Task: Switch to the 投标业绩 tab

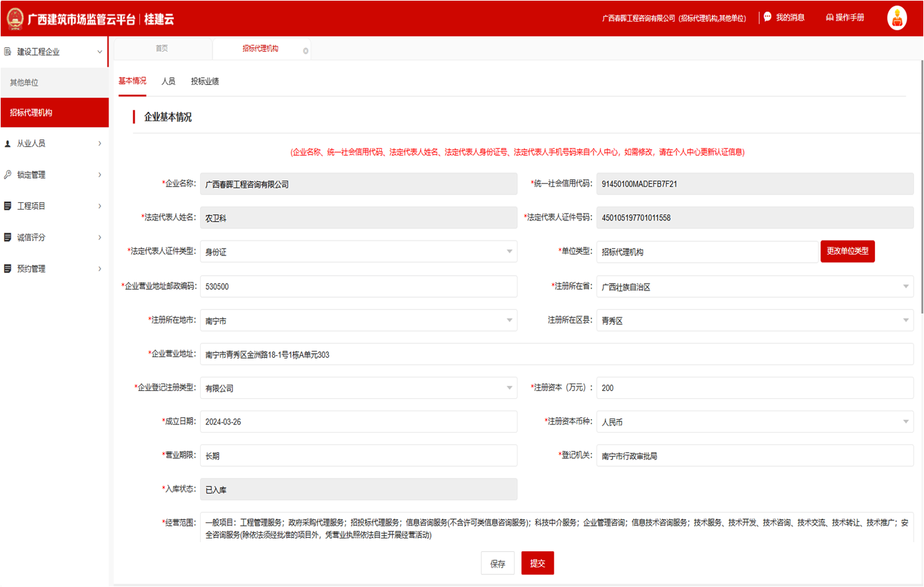Action: [205, 82]
